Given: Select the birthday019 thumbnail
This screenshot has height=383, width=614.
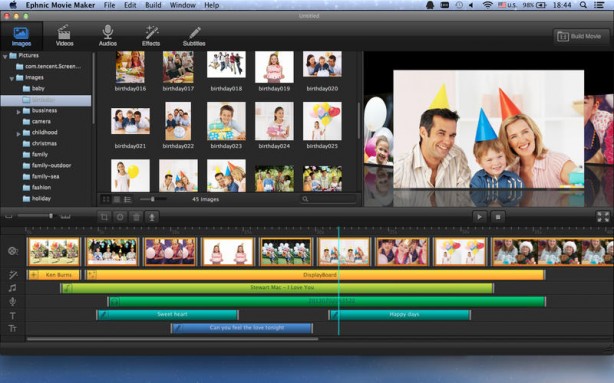Looking at the screenshot, I should (x=274, y=67).
